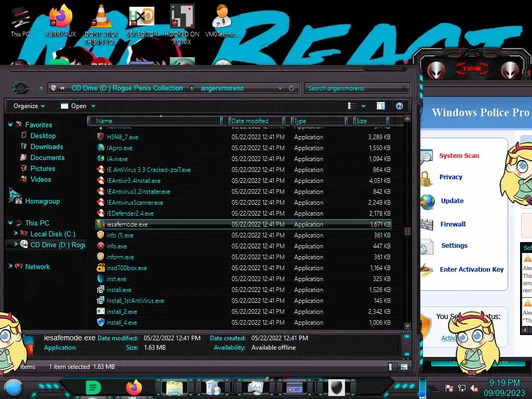This screenshot has height=399, width=532.
Task: Click the file list vertical scrollbar thumb
Action: pos(407,231)
